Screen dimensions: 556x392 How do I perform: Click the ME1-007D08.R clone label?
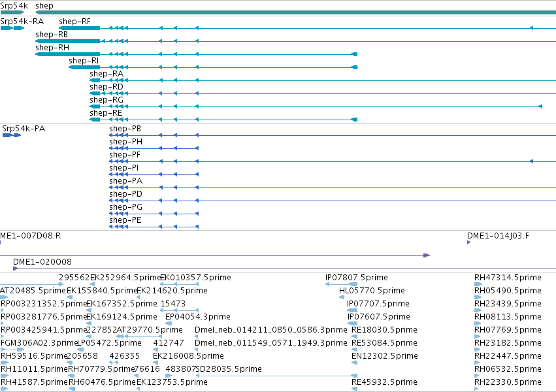[x=31, y=236]
